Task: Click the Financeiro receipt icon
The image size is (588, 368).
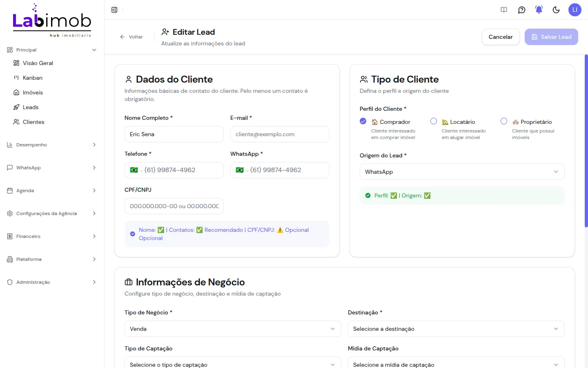Action: 10,236
